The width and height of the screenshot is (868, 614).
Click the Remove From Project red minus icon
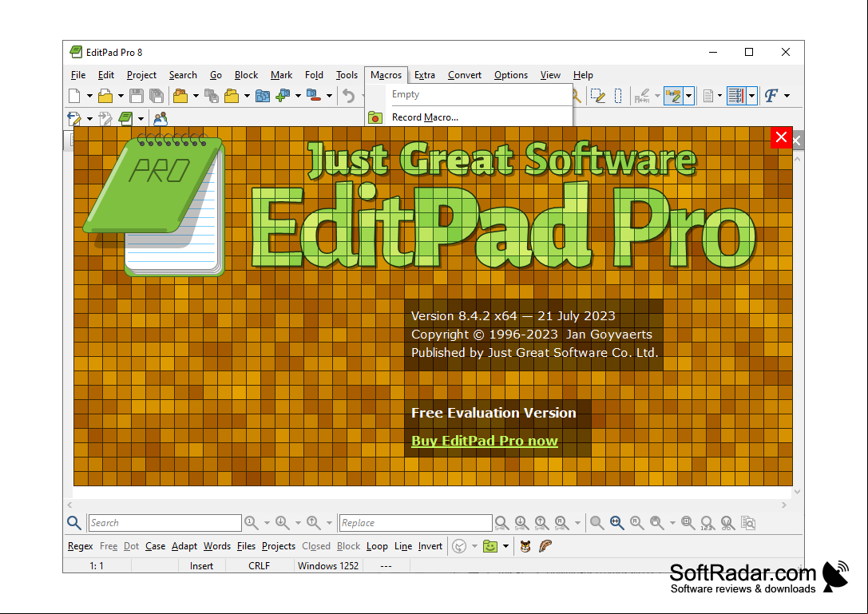click(314, 96)
